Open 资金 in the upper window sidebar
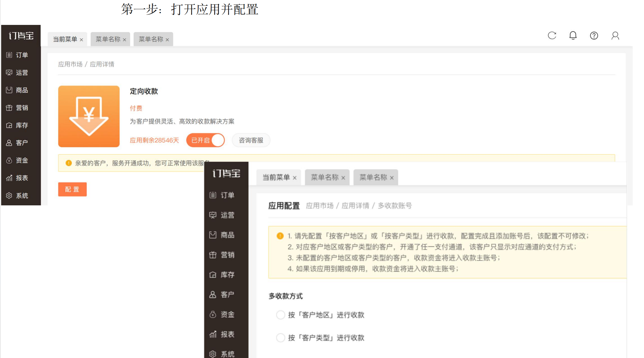Viewport: 644px width, 358px height. [17, 160]
